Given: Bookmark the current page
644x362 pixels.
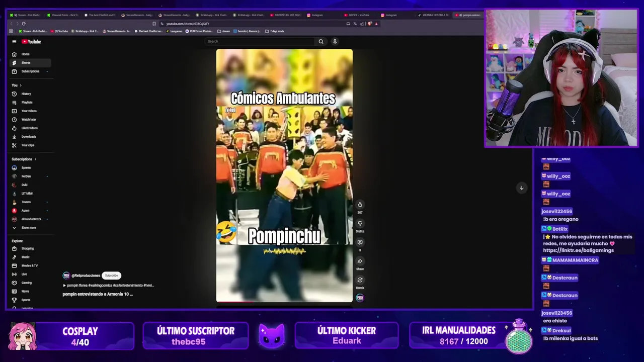Looking at the screenshot, I should pos(154,24).
